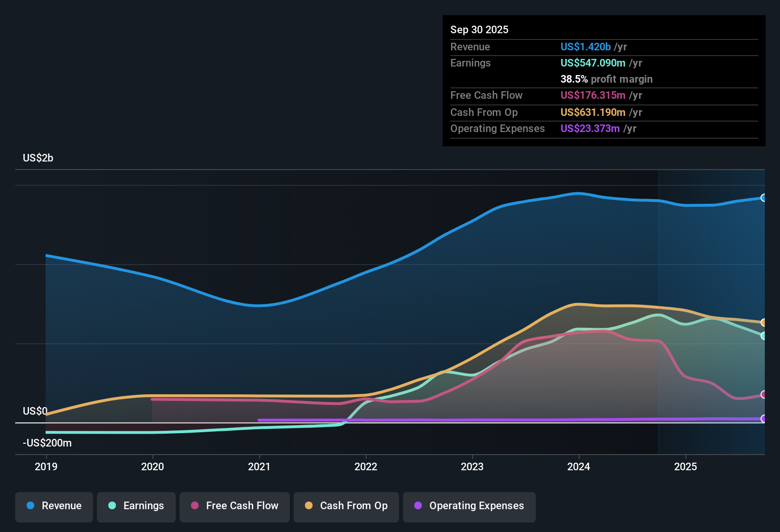The width and height of the screenshot is (780, 532).
Task: Select the Operating Expenses legend item
Action: coord(469,506)
